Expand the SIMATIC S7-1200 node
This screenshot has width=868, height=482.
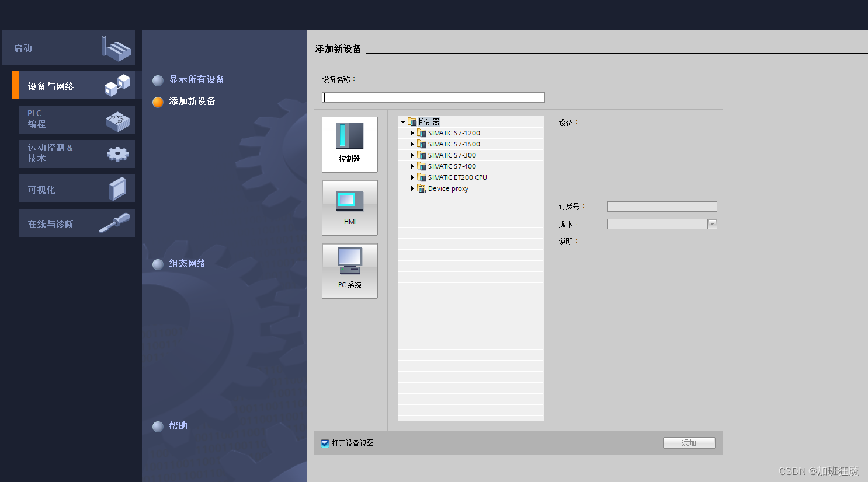click(412, 133)
